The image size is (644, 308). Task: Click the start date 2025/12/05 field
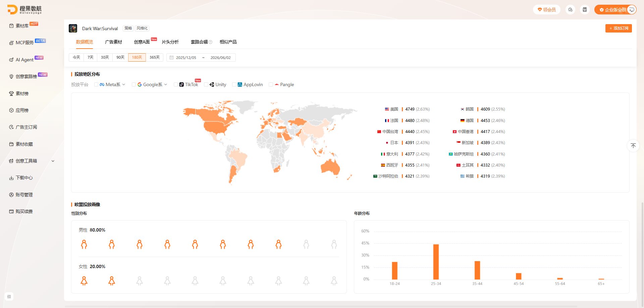pos(186,58)
